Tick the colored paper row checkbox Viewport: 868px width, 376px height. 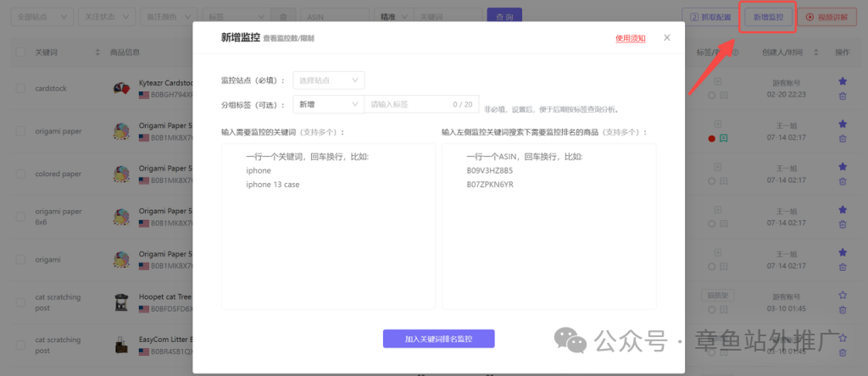[19, 174]
